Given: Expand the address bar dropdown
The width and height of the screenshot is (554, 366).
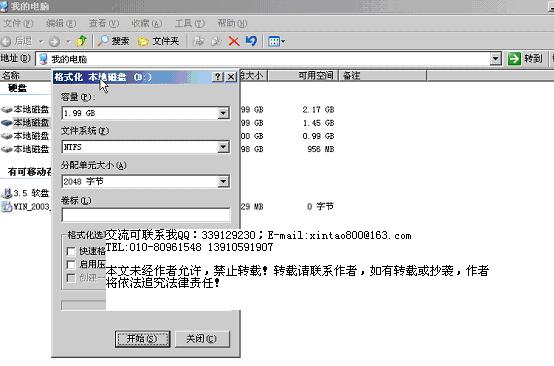Looking at the screenshot, I should [x=496, y=59].
